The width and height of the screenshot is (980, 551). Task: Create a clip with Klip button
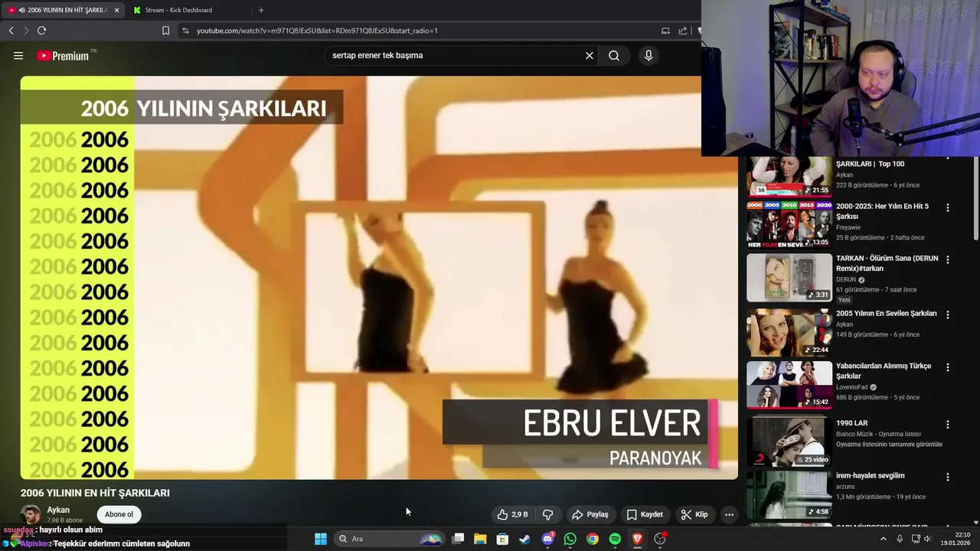pos(694,514)
